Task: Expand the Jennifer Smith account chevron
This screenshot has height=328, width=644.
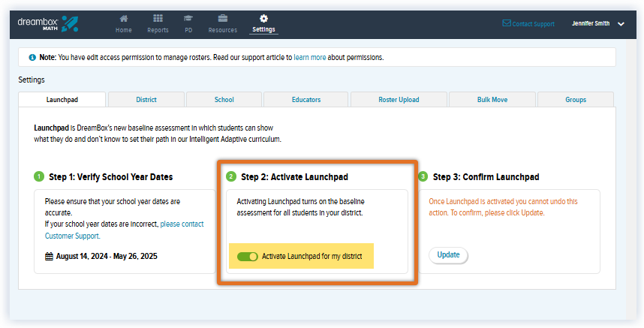Action: pyautogui.click(x=621, y=24)
